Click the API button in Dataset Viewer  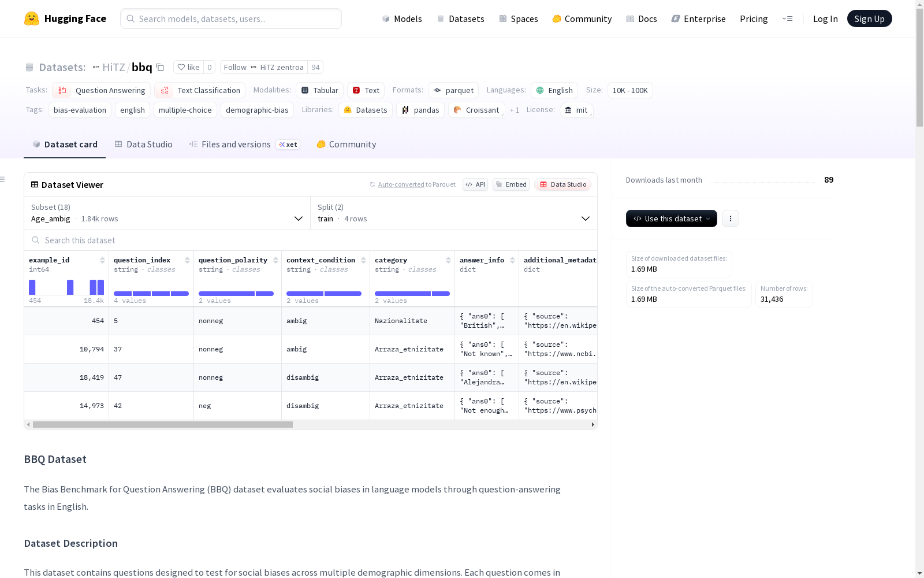click(x=475, y=184)
